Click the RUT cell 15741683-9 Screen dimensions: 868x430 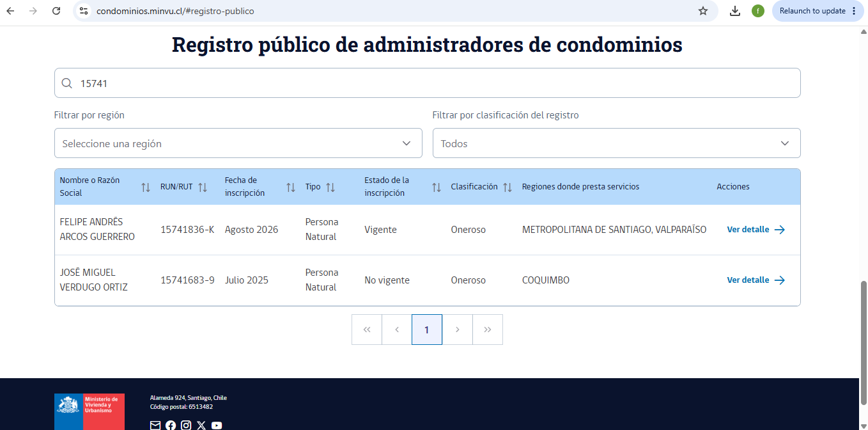click(187, 280)
